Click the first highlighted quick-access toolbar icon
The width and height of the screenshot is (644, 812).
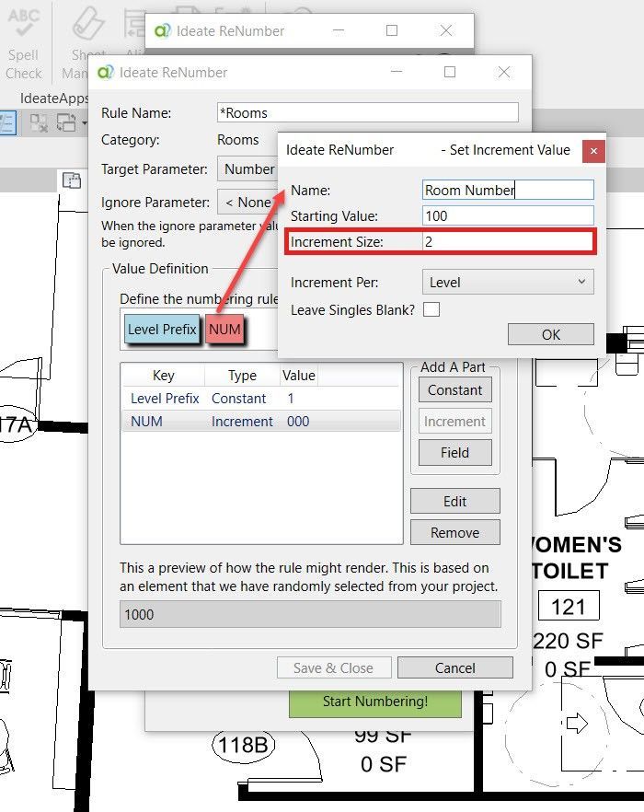coord(7,123)
